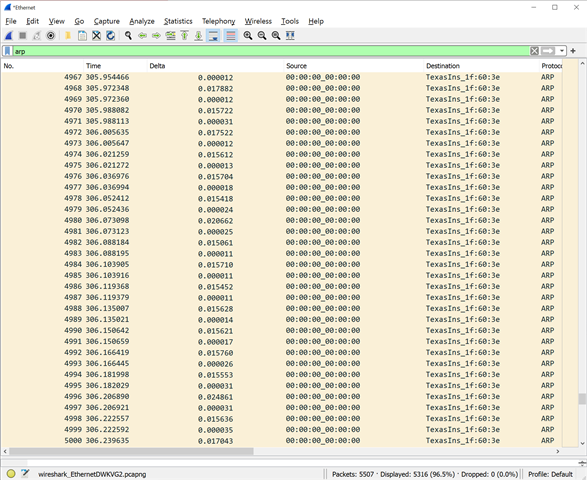This screenshot has height=480, width=587.
Task: Zoom in main window text
Action: (248, 36)
